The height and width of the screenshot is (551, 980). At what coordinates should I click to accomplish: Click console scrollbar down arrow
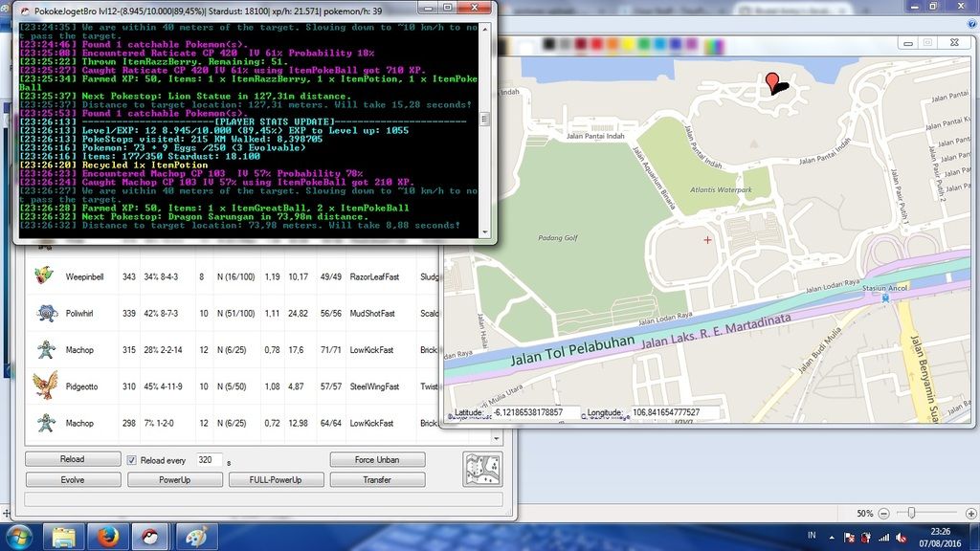484,232
